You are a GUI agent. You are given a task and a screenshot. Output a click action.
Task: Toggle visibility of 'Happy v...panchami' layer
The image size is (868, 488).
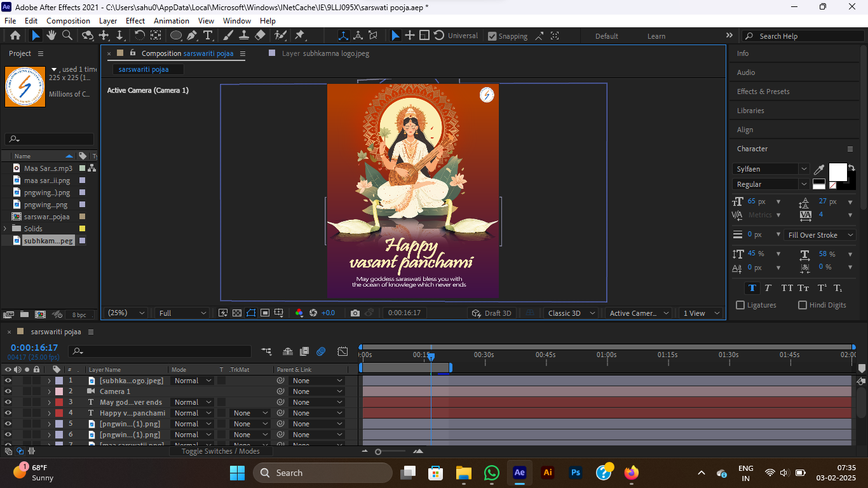click(8, 413)
